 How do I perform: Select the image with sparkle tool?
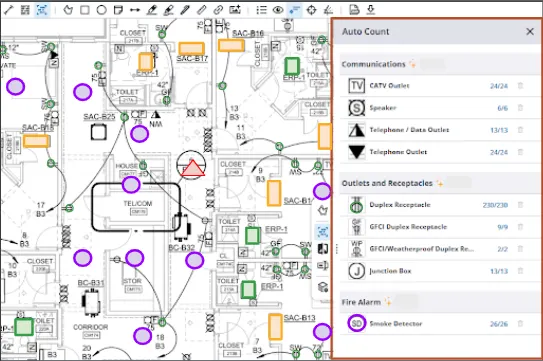coord(235,10)
